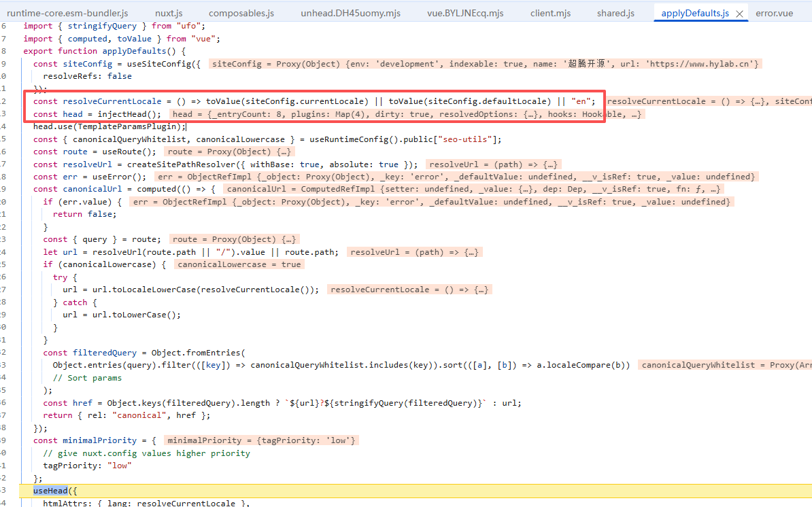Click the head inline value showing _entryCount: 8
Viewport: 812px width, 507px height.
[x=406, y=114]
